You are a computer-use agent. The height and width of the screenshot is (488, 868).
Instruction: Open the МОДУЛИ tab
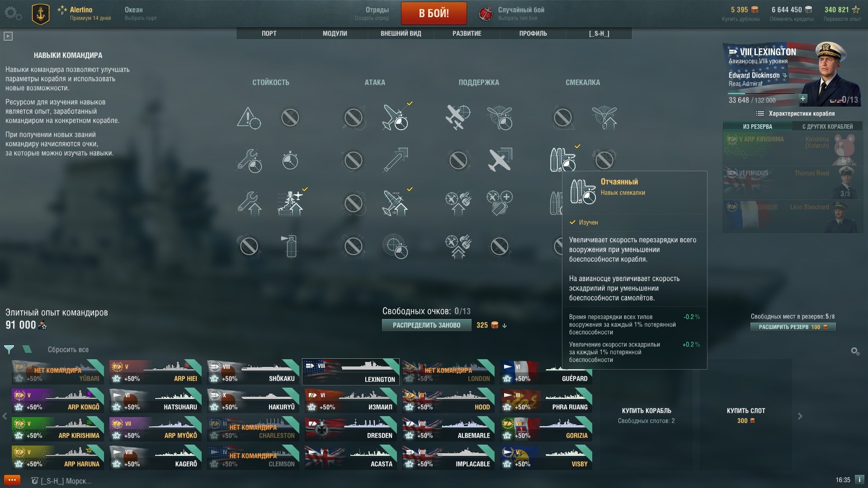click(x=335, y=33)
